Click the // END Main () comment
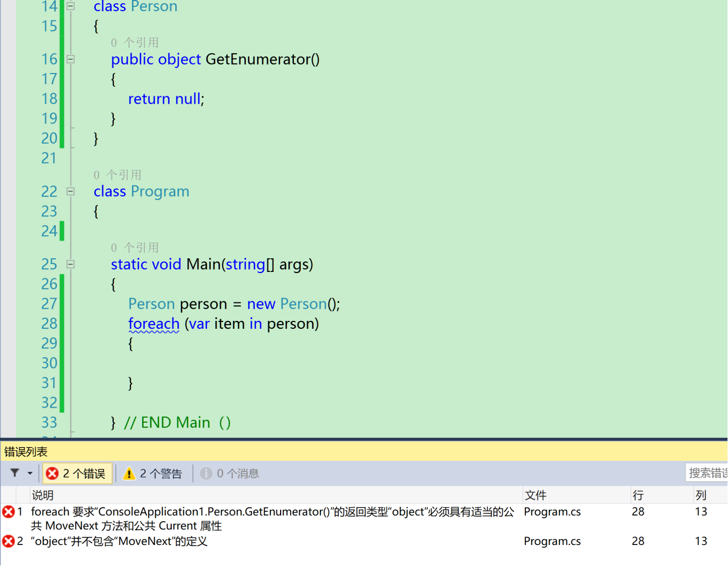 point(177,423)
